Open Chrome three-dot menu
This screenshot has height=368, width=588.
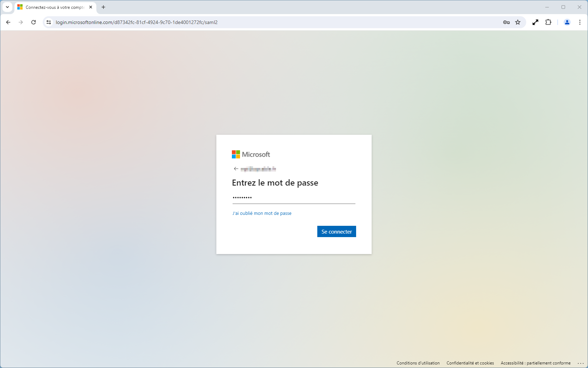[x=580, y=22]
